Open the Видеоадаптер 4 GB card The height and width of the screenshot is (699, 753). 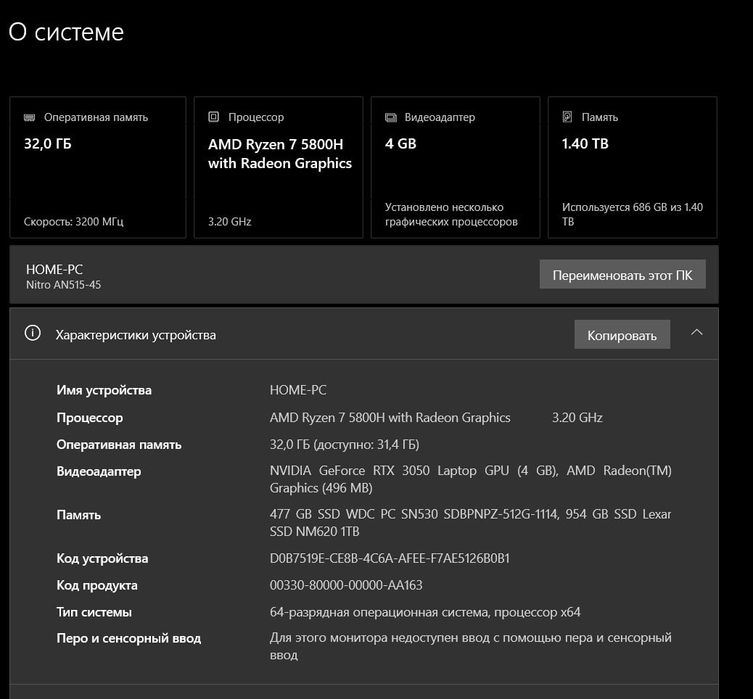pos(455,167)
